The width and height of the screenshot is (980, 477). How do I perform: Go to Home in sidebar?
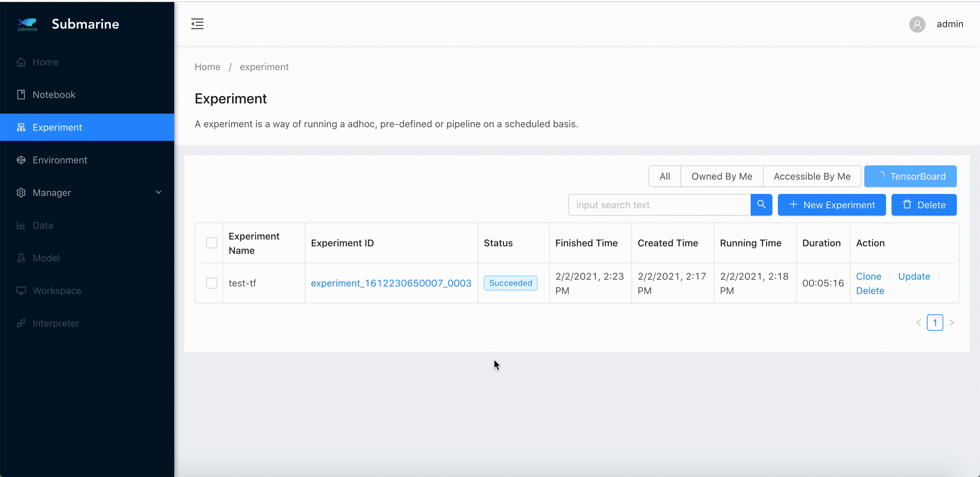pyautogui.click(x=45, y=62)
